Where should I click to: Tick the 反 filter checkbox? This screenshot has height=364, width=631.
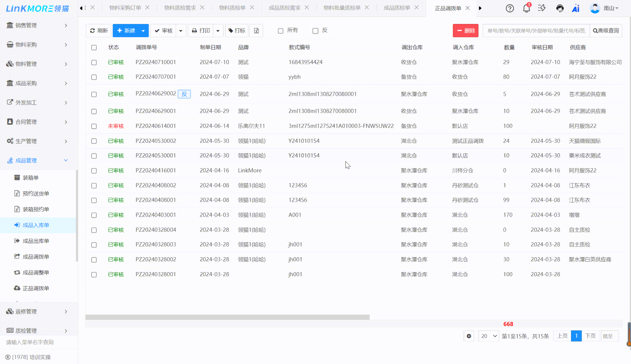315,31
